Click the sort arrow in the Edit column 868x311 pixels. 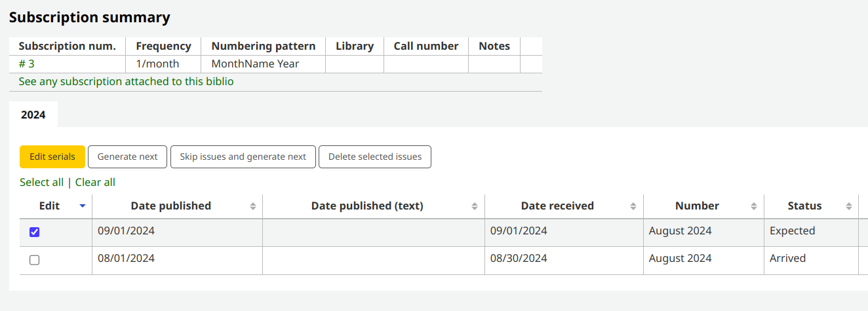(82, 206)
